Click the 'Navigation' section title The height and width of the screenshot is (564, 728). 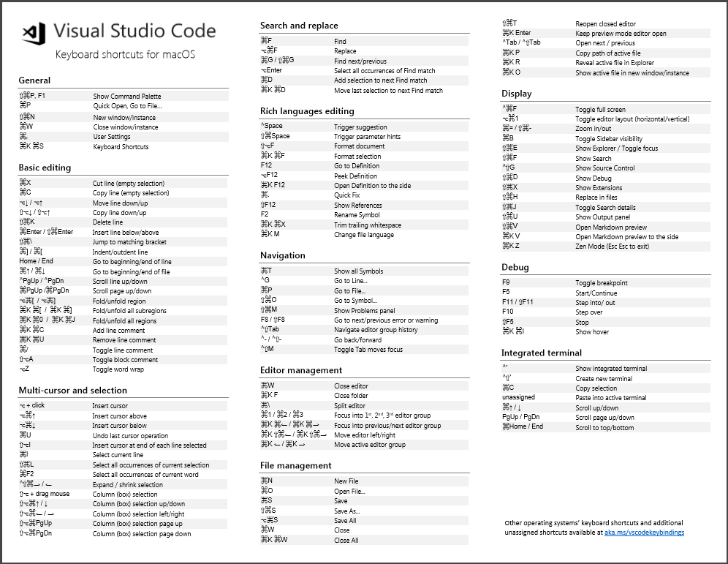coord(282,255)
